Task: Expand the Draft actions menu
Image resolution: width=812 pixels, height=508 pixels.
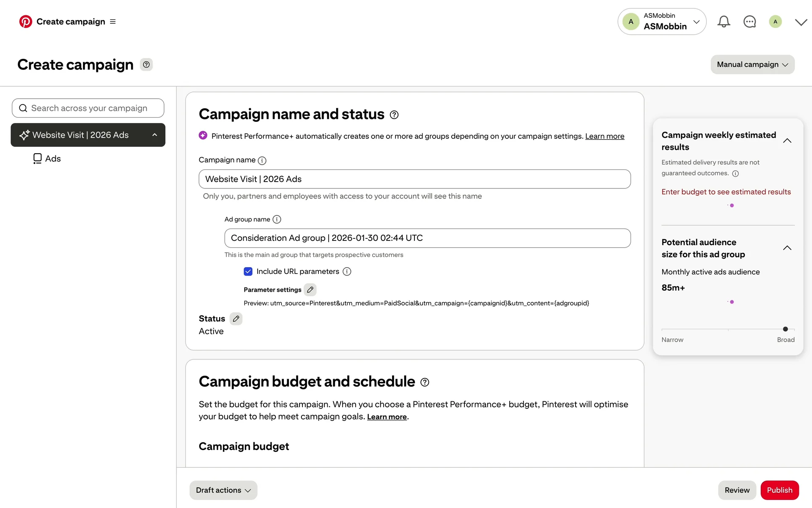Action: 223,490
